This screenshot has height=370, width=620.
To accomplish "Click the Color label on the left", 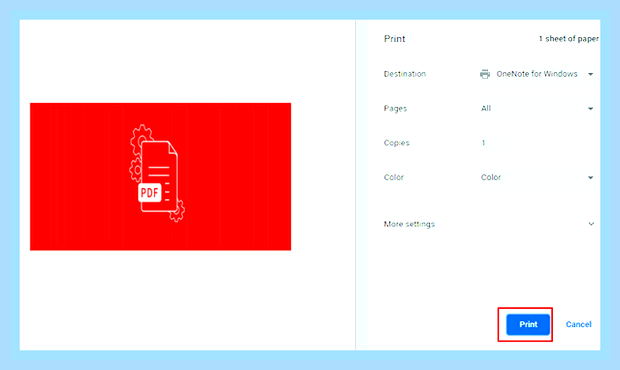I will [393, 177].
